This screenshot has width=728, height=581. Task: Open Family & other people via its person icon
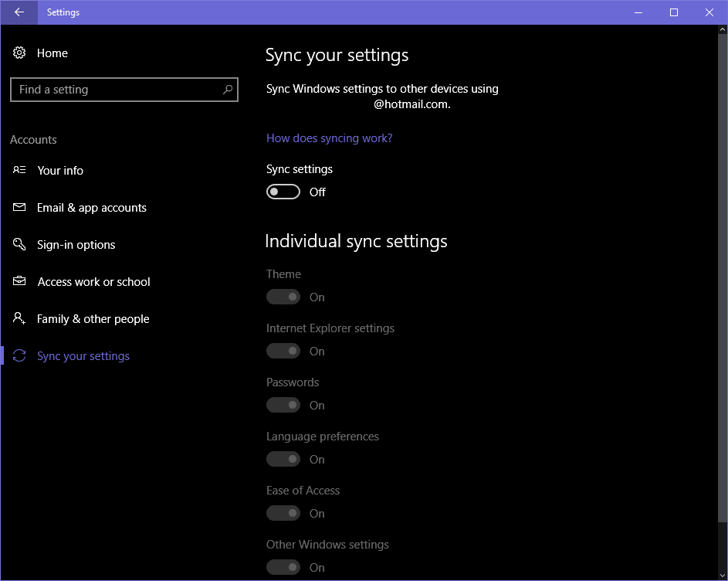click(19, 318)
